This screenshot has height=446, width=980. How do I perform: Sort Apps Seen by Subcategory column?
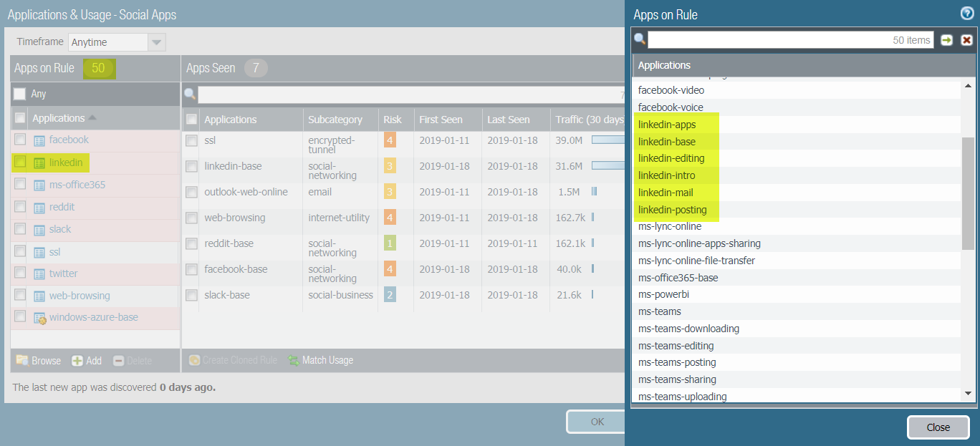(340, 120)
